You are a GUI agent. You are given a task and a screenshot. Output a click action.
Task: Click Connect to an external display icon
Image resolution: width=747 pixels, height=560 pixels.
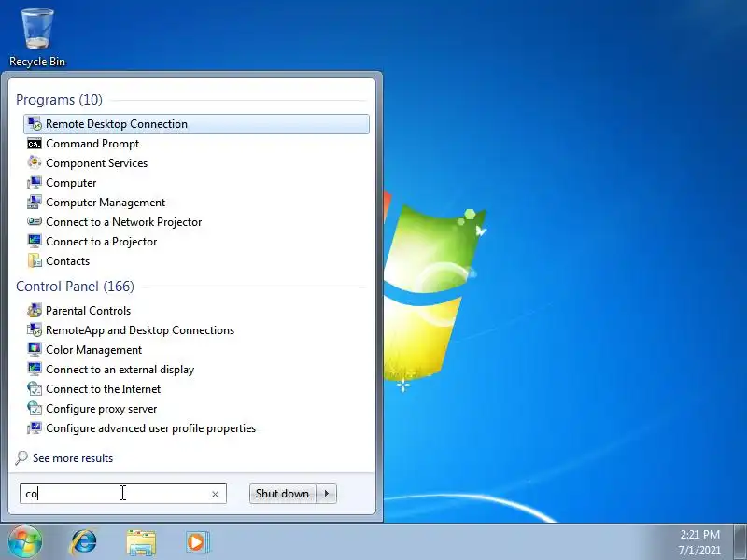click(35, 369)
